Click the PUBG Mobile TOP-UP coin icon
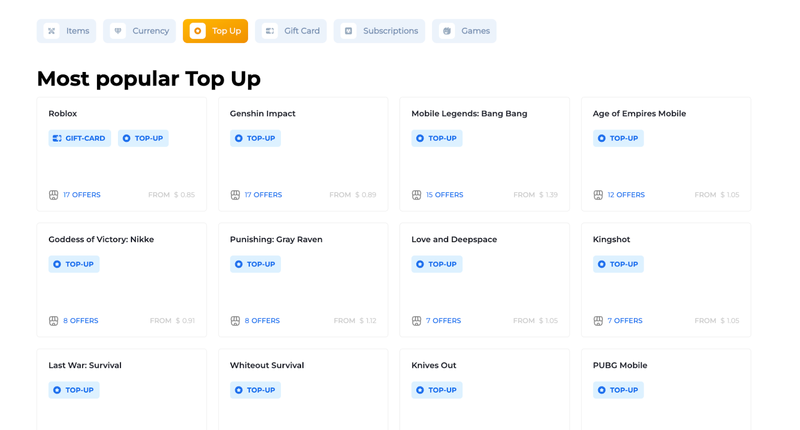 click(x=602, y=390)
